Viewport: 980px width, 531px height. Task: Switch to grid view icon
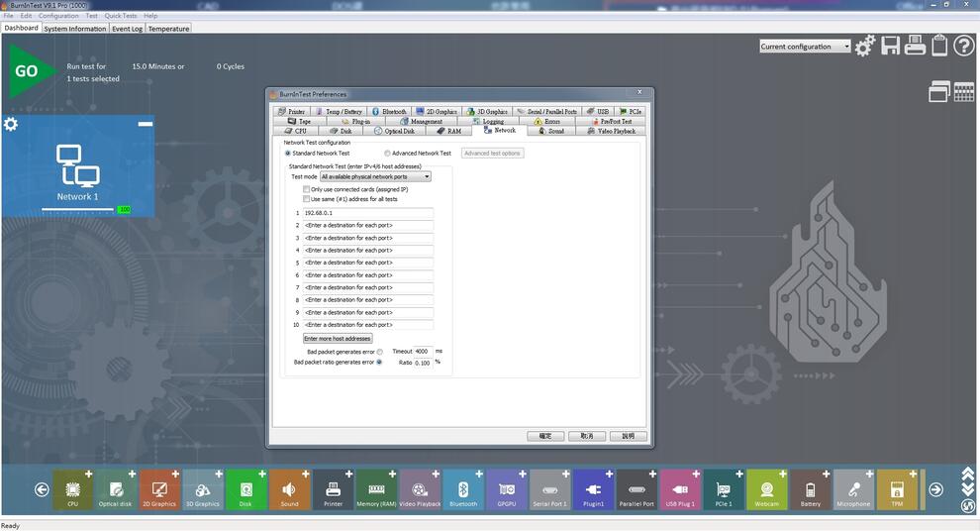964,91
